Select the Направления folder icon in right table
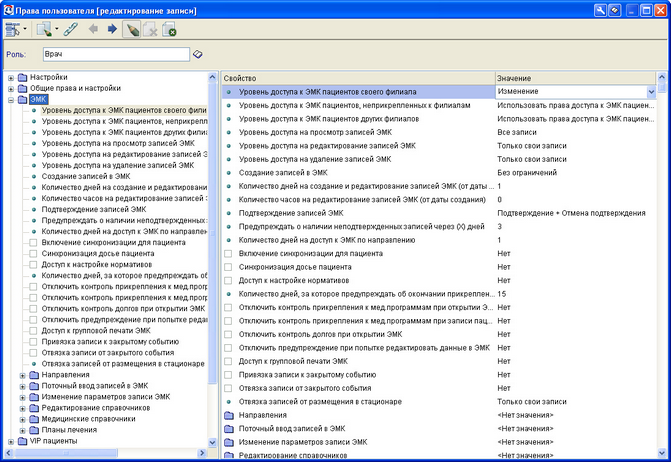This screenshot has height=462, width=671. [x=229, y=415]
